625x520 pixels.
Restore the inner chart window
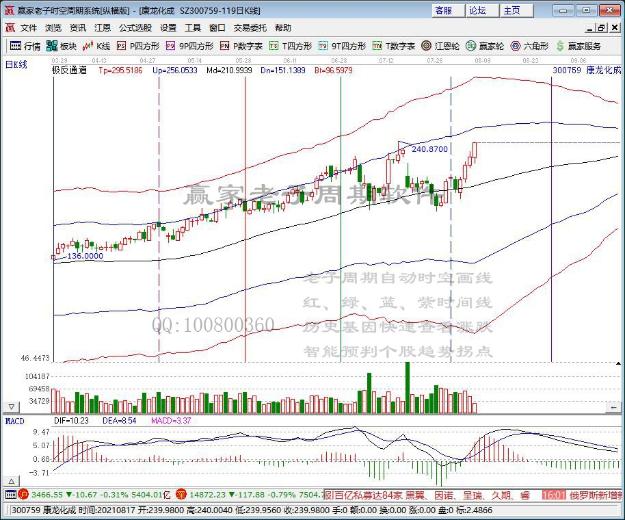pos(602,28)
